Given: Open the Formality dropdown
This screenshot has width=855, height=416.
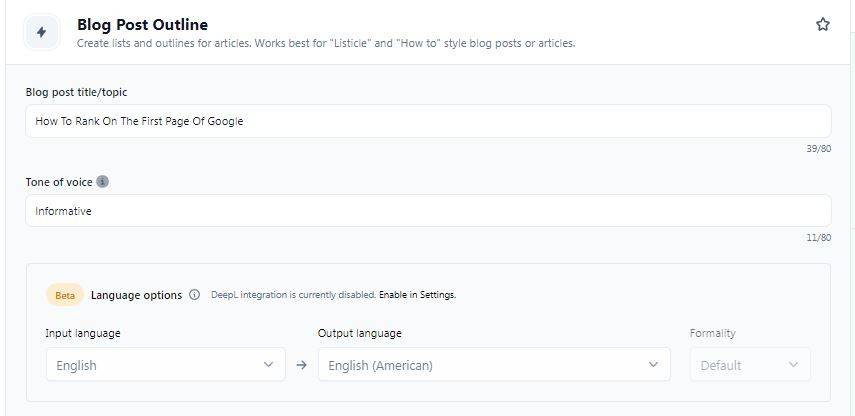Looking at the screenshot, I should pos(750,365).
